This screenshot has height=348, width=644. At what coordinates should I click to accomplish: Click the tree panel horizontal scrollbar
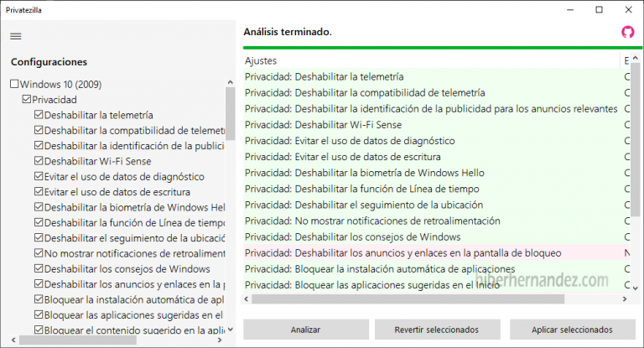tap(117, 340)
